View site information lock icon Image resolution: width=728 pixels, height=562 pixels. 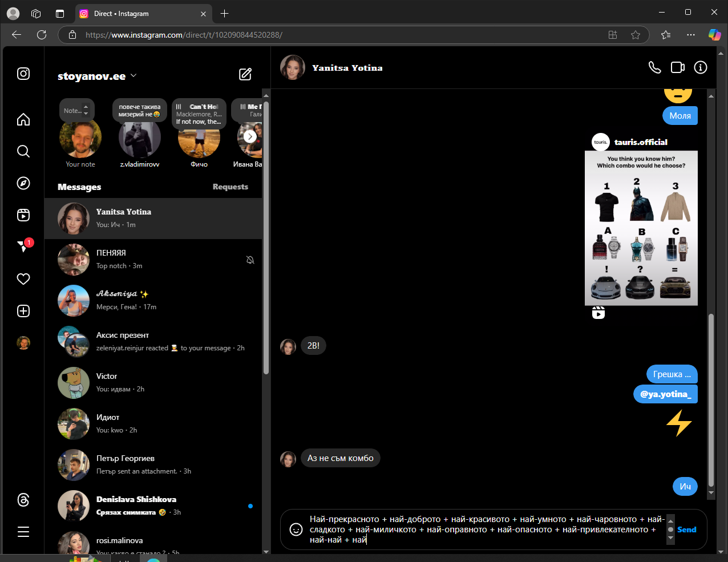[72, 35]
